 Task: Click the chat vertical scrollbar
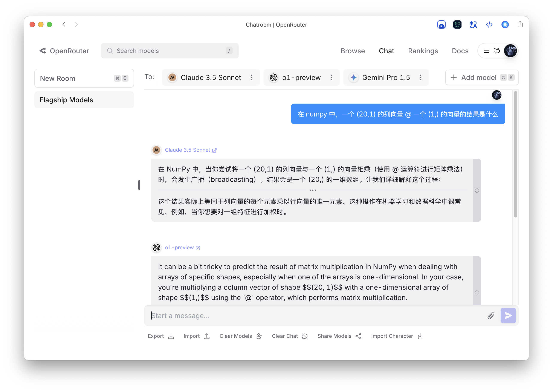tap(515, 155)
